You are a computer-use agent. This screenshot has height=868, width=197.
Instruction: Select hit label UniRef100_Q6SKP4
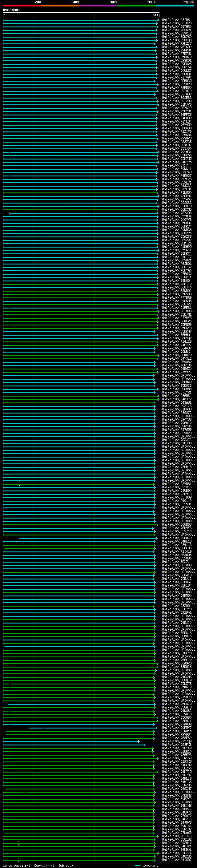pos(177,30)
